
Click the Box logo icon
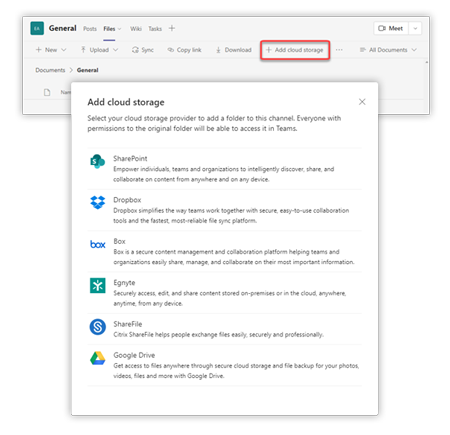98,244
